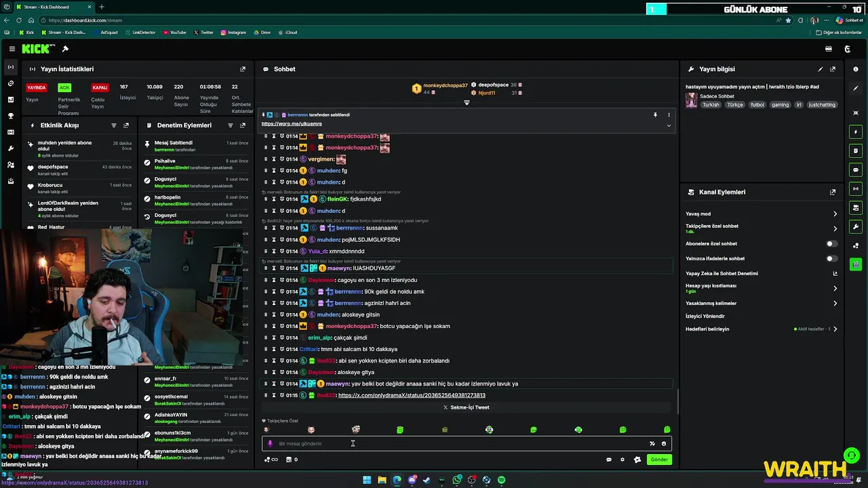Open the pinned worp.me/ulkuemre link

[x=292, y=124]
